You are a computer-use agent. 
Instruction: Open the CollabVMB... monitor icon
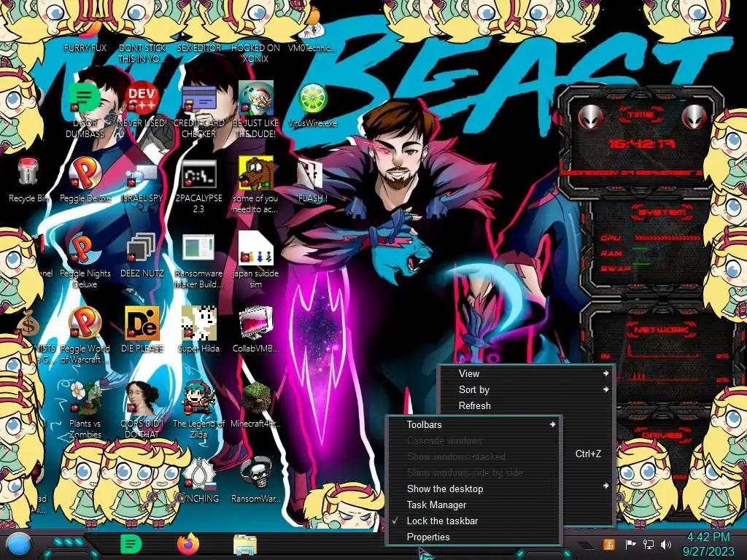point(256,330)
